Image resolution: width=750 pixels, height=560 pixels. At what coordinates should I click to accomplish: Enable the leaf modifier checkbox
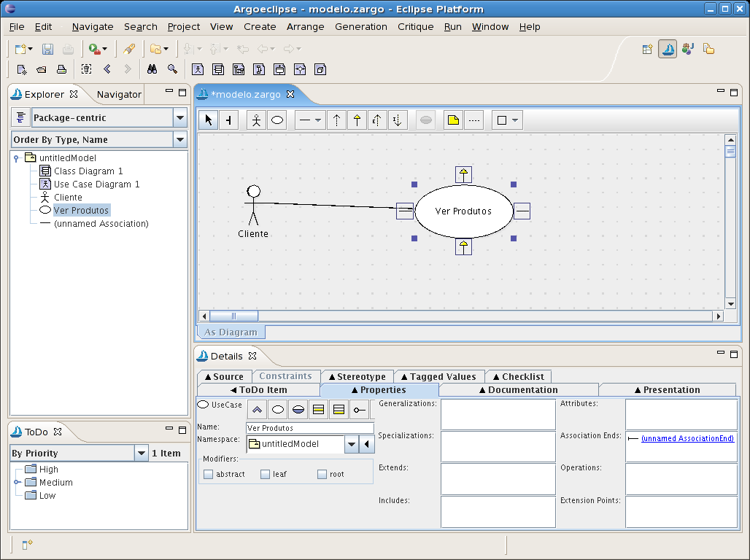(265, 474)
